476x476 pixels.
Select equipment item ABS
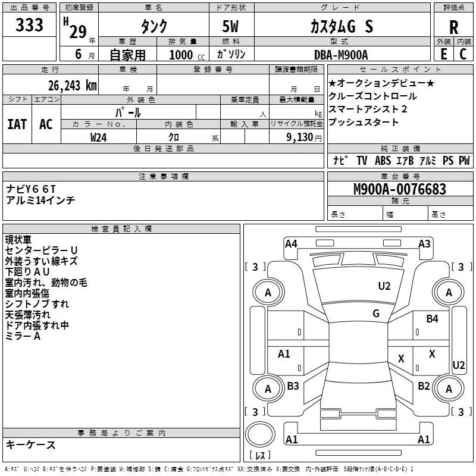(383, 160)
